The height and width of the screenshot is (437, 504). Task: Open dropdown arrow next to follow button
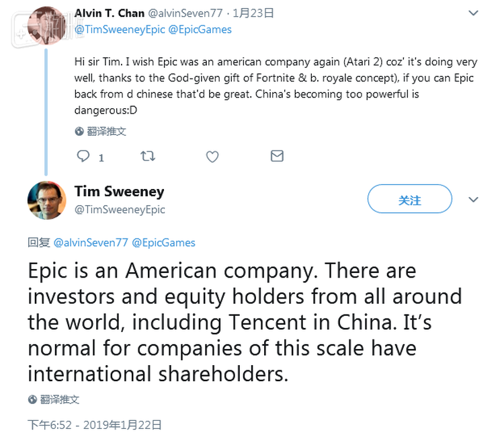[473, 200]
